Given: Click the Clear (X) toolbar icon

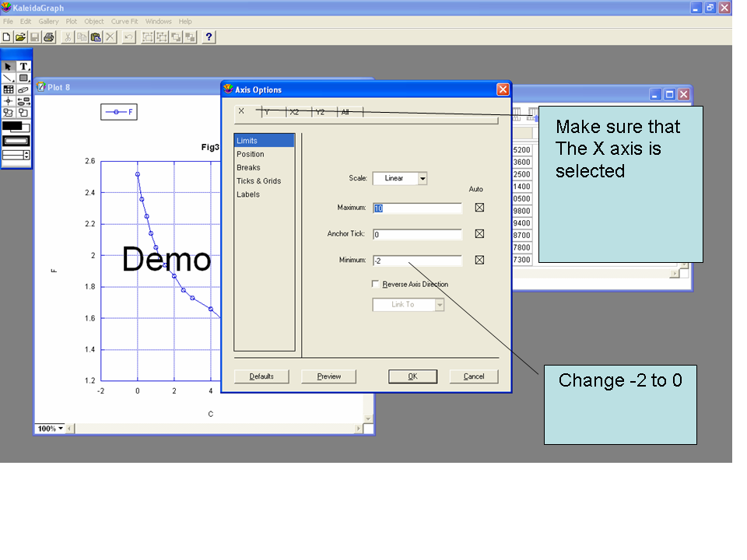Looking at the screenshot, I should coord(110,37).
